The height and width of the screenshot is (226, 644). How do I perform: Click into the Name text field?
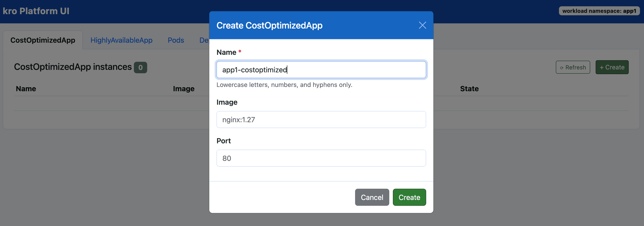[321, 70]
